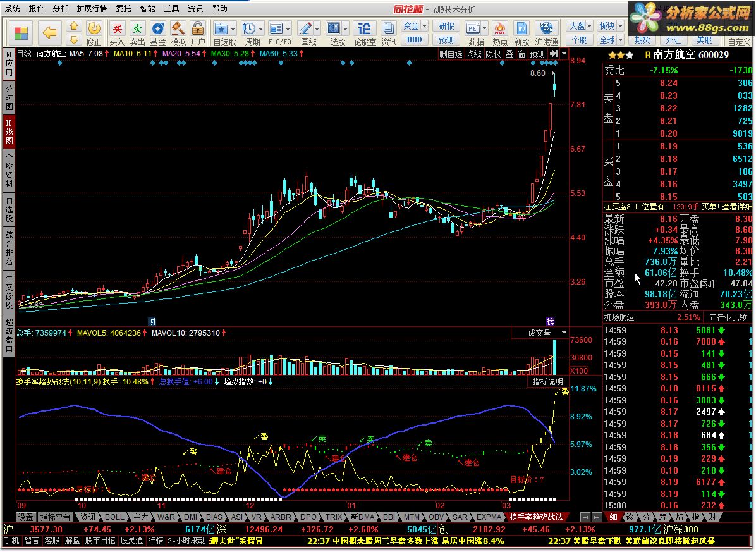Click the 删自选 button
The image size is (756, 552).
coord(451,54)
